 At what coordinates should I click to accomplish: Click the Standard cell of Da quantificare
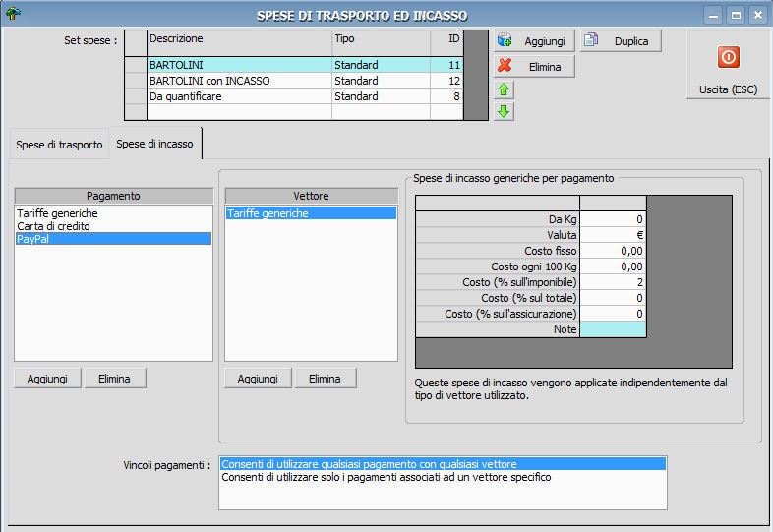381,96
